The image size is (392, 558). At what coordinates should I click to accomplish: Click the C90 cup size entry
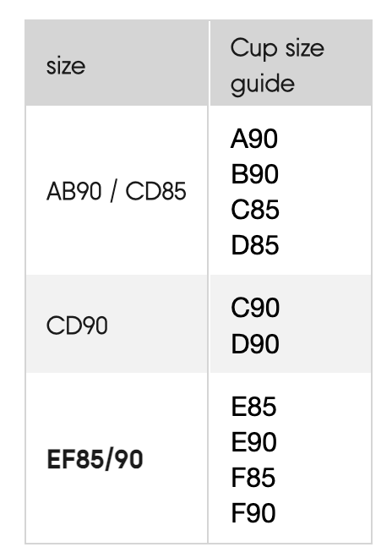point(255,308)
